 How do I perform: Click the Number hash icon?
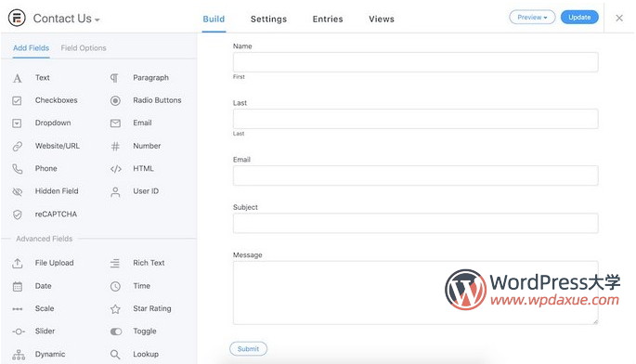[115, 146]
